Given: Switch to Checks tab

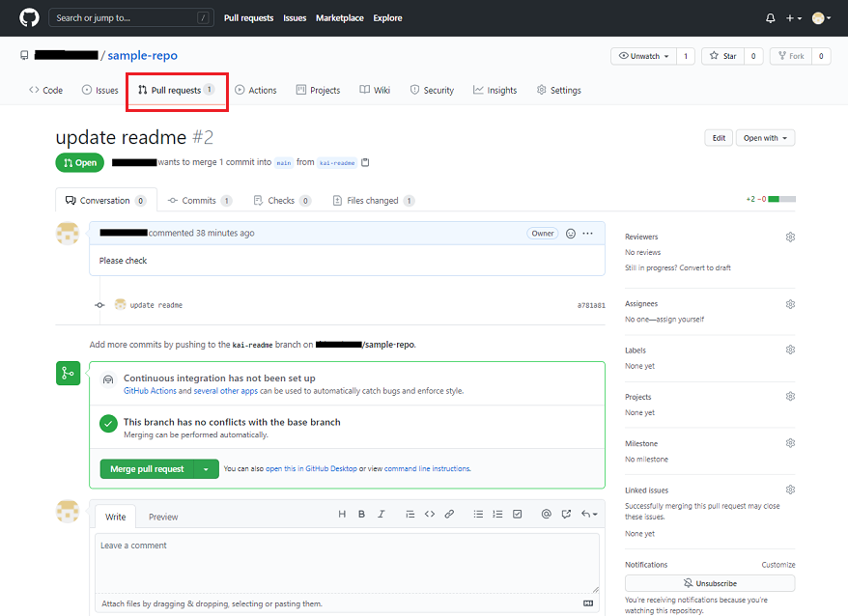Looking at the screenshot, I should [282, 201].
